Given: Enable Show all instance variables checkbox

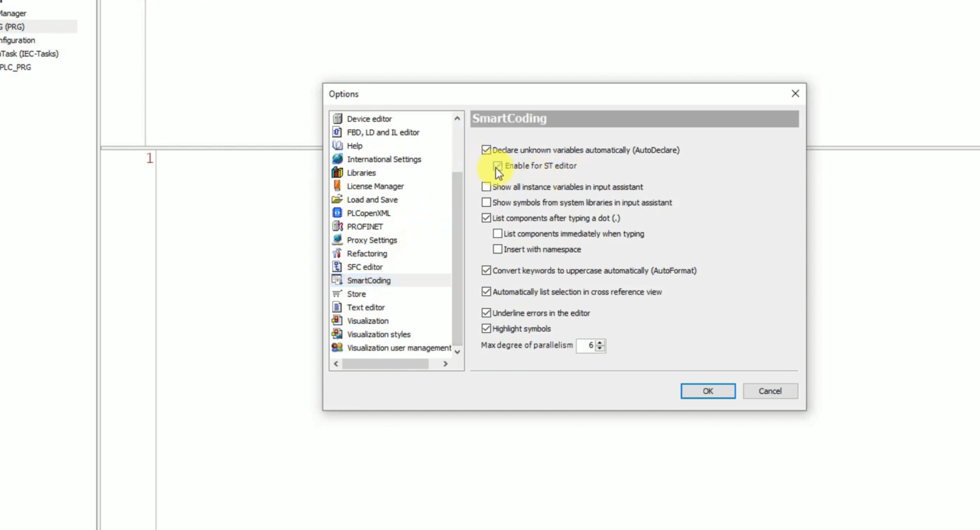Looking at the screenshot, I should (x=486, y=187).
